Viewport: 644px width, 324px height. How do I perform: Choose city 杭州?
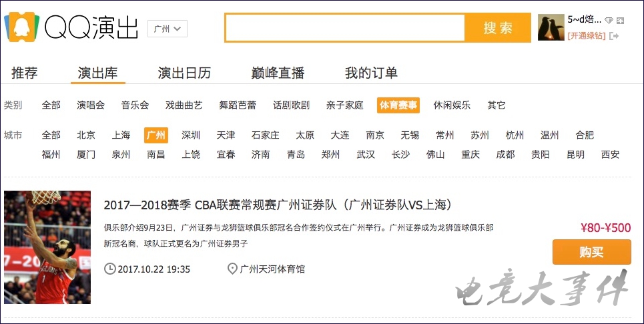(x=515, y=135)
